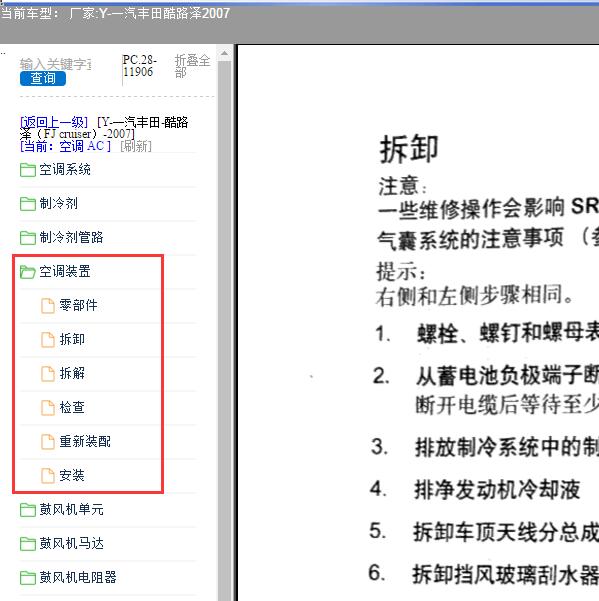
Task: Select the 空调装置 folder label
Action: point(65,271)
